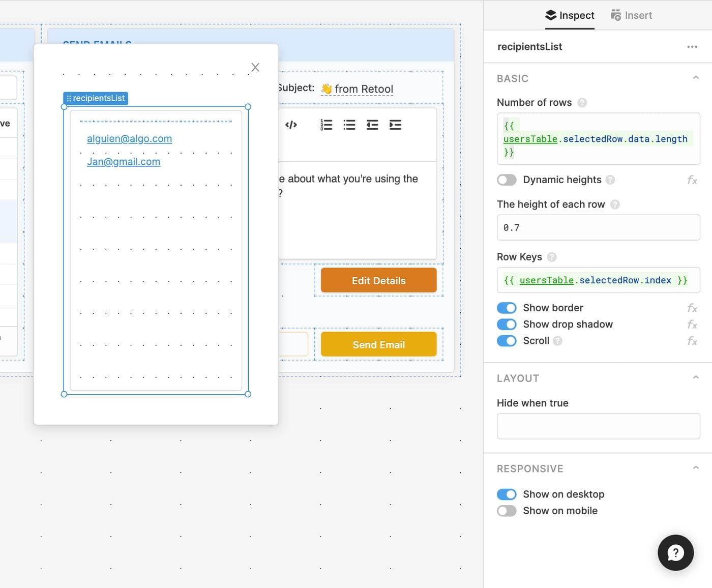712x588 pixels.
Task: Click help icon next to Number of rows
Action: [x=582, y=103]
